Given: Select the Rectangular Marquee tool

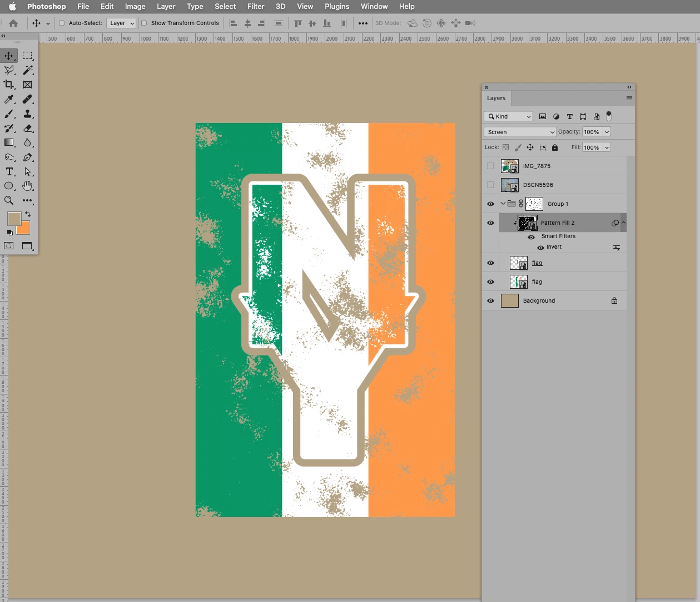Looking at the screenshot, I should click(x=27, y=56).
